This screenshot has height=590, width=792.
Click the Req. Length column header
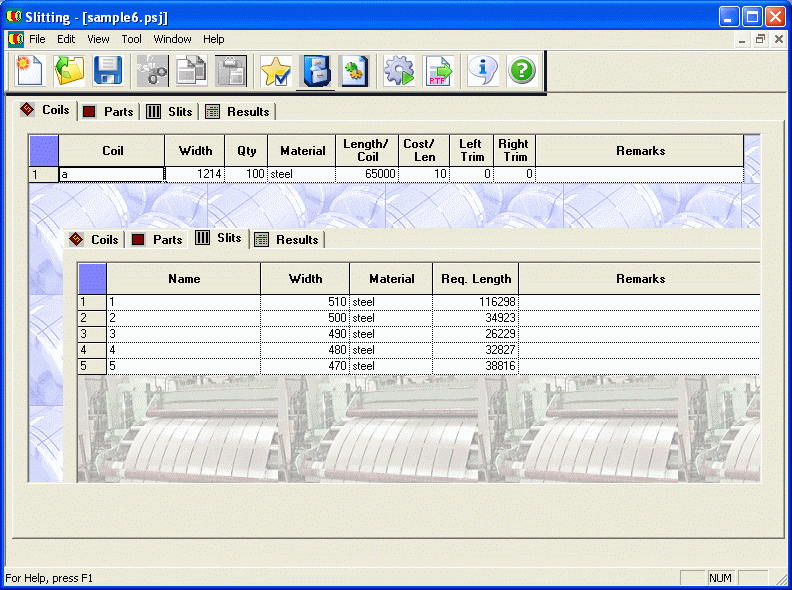475,279
